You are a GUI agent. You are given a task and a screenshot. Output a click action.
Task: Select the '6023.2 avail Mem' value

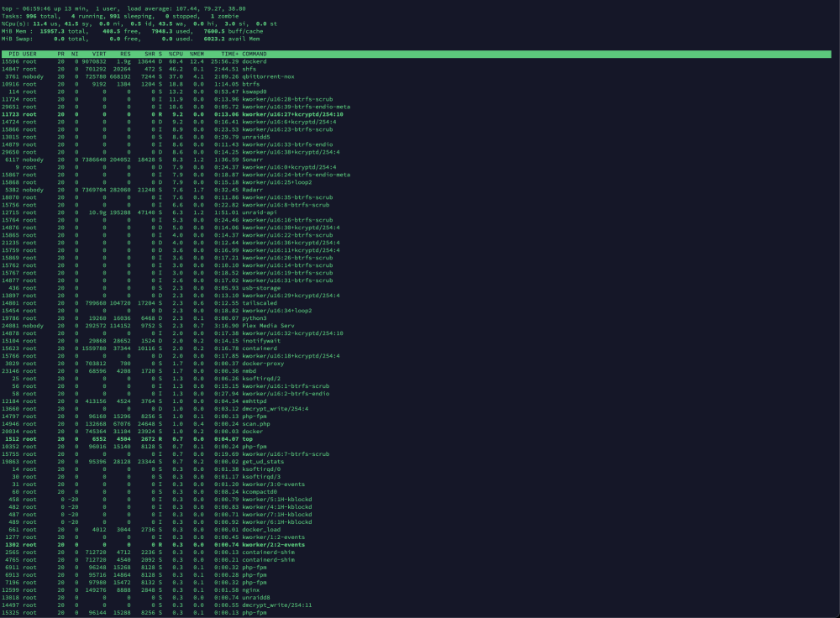232,39
